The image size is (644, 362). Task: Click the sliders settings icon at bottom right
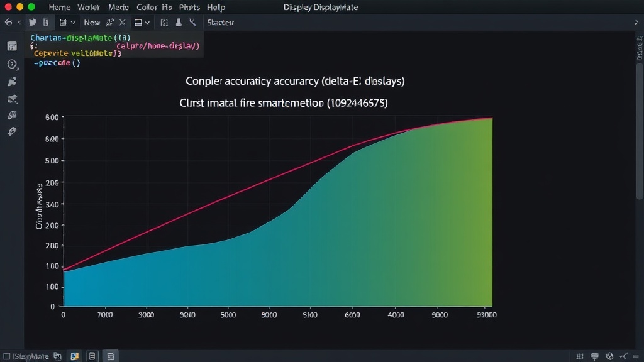[x=580, y=356]
